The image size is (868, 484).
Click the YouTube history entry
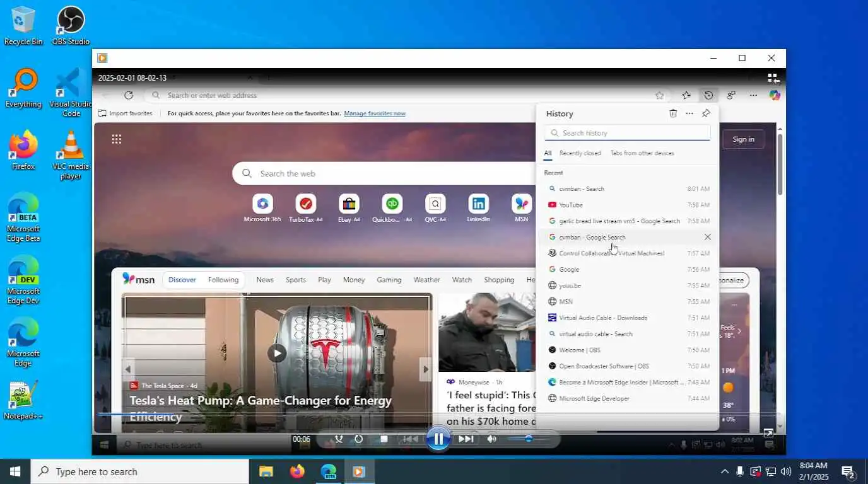(x=628, y=205)
